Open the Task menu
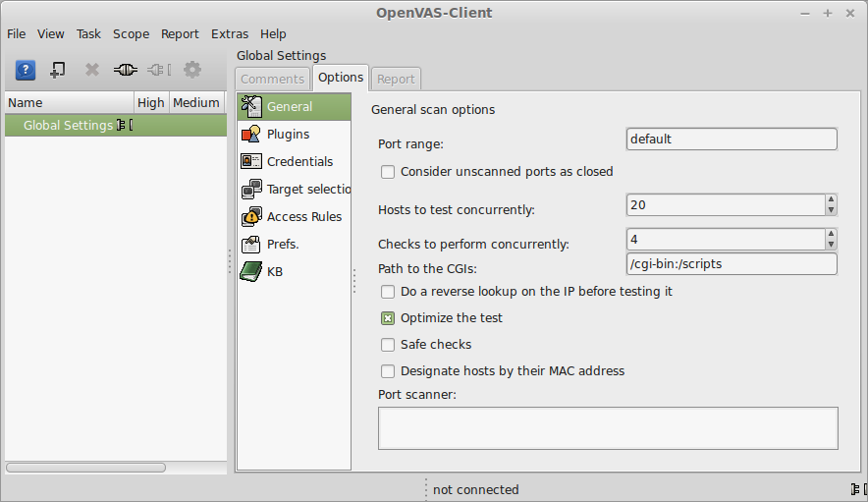This screenshot has width=868, height=502. tap(88, 33)
